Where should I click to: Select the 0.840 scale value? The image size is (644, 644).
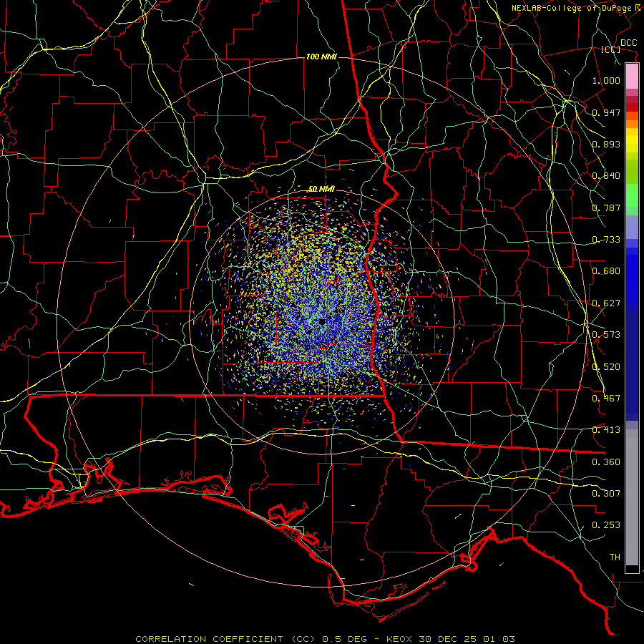pyautogui.click(x=606, y=176)
